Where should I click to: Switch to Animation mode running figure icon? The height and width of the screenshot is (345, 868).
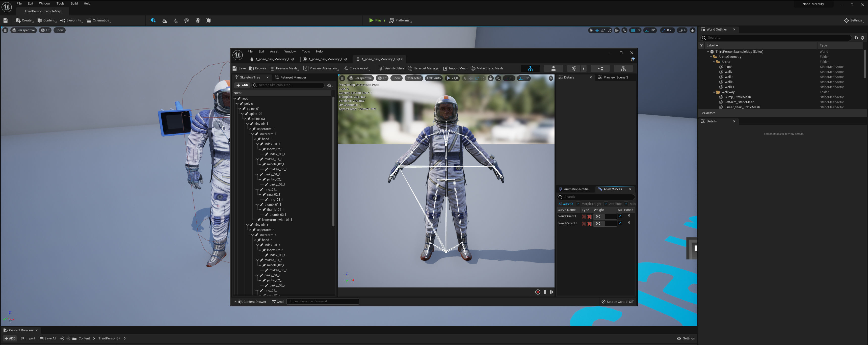coord(573,68)
